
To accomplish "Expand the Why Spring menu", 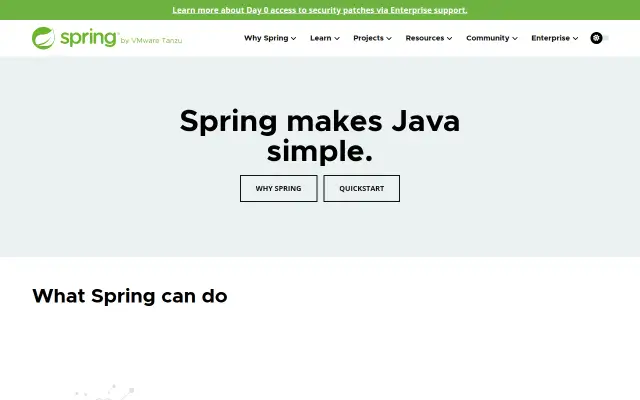I will pos(270,38).
